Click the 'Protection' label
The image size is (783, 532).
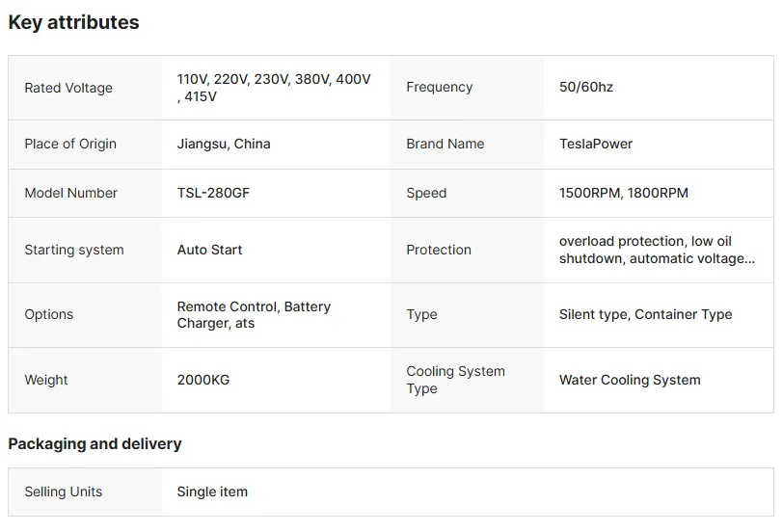click(439, 250)
